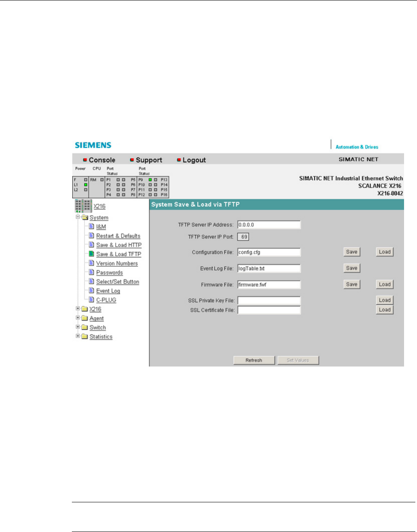
Task: Expand the Switch folder
Action: coord(78,327)
